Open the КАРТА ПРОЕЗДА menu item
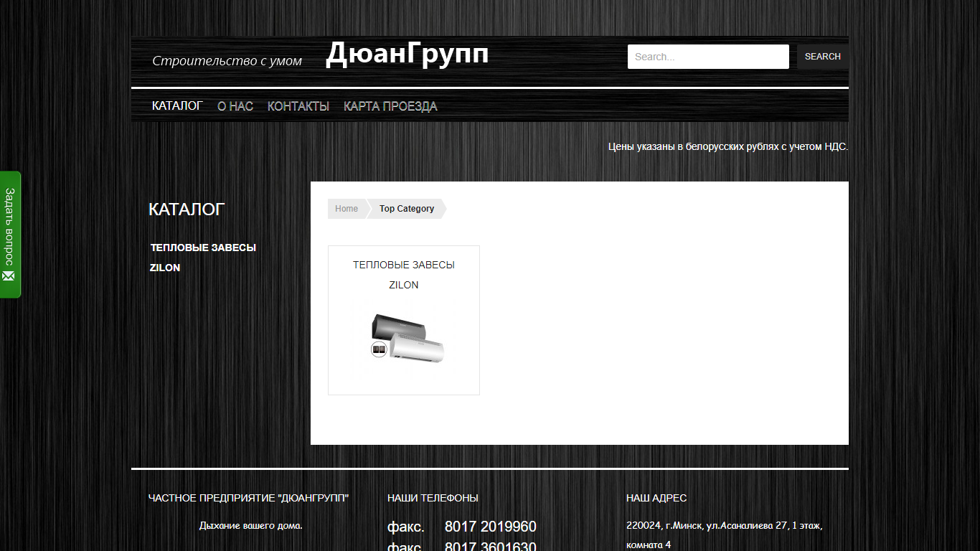The image size is (980, 551). tap(390, 106)
